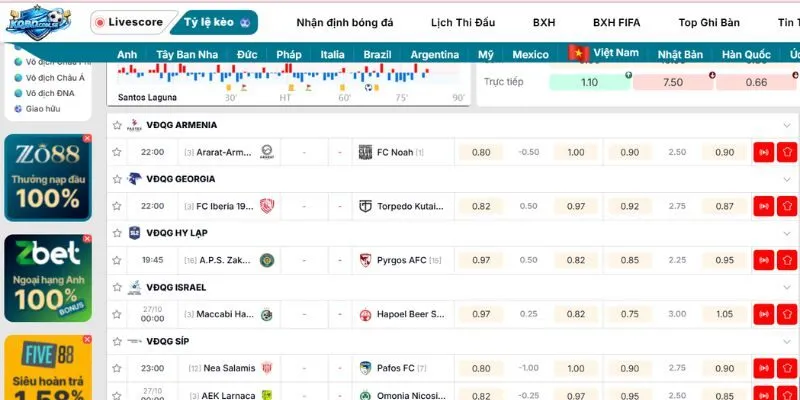This screenshot has width=800, height=400.
Task: Open the ZO88 advertisement banner
Action: (x=48, y=178)
